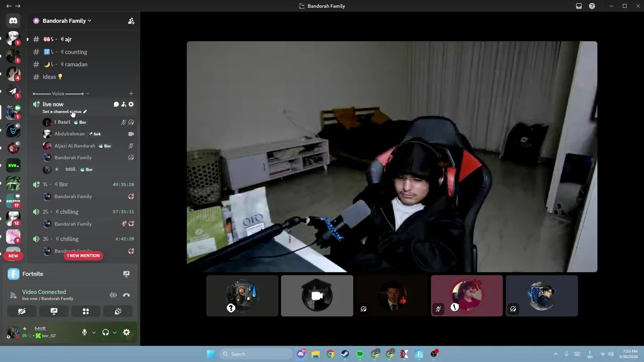Image resolution: width=644 pixels, height=362 pixels.
Task: Click Windows taskbar Search box
Action: (256, 354)
